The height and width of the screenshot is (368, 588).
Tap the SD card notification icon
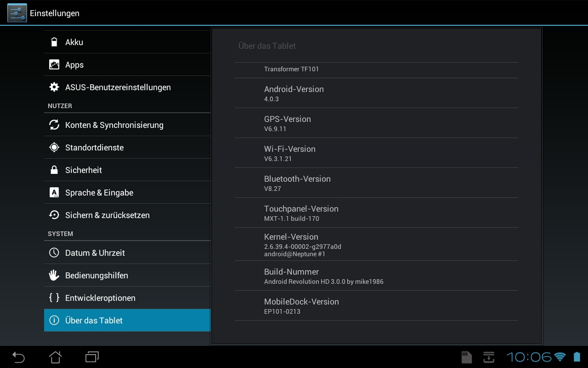(466, 357)
